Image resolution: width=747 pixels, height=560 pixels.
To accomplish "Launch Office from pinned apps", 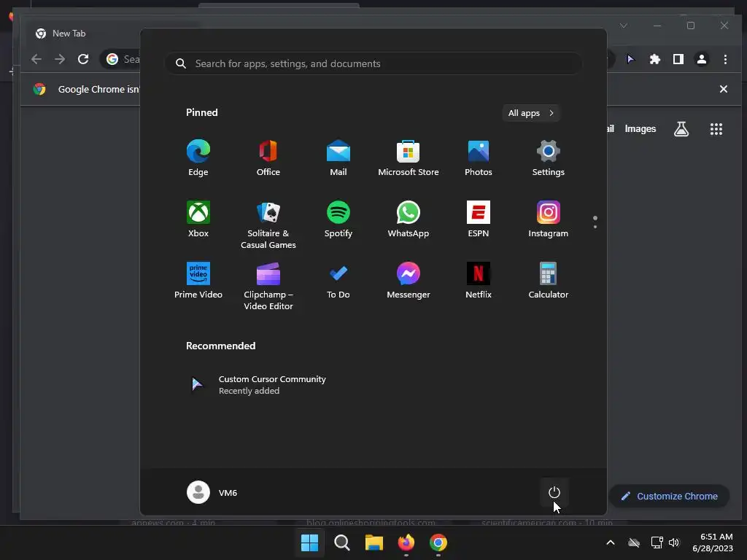I will pyautogui.click(x=268, y=158).
